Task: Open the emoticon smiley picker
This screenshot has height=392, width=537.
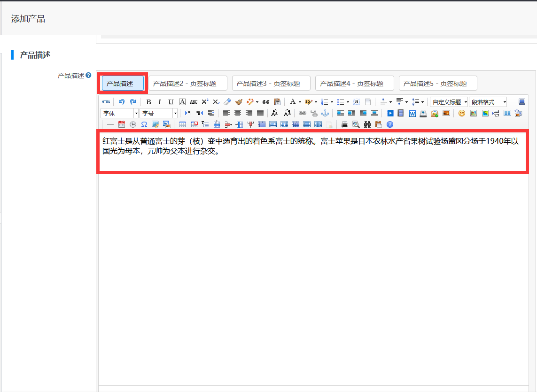Action: (x=462, y=113)
